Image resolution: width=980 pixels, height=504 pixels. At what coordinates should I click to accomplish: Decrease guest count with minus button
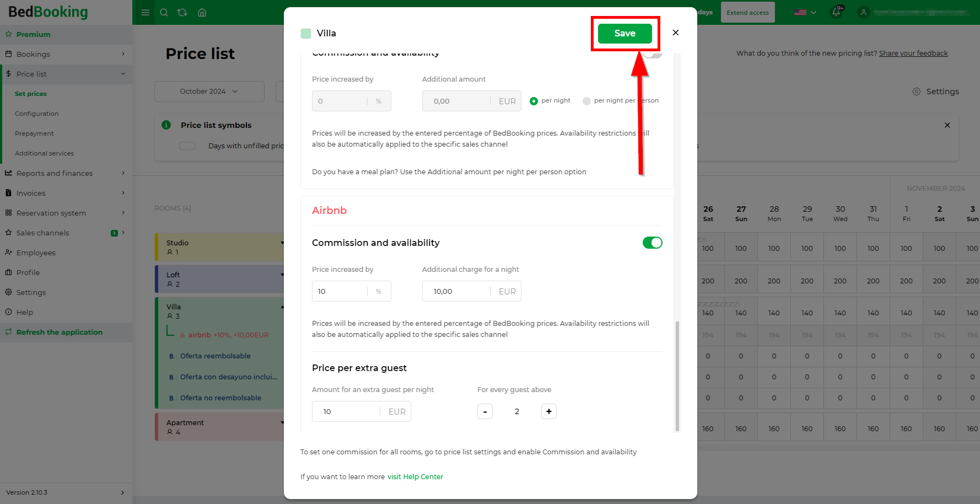coord(485,411)
